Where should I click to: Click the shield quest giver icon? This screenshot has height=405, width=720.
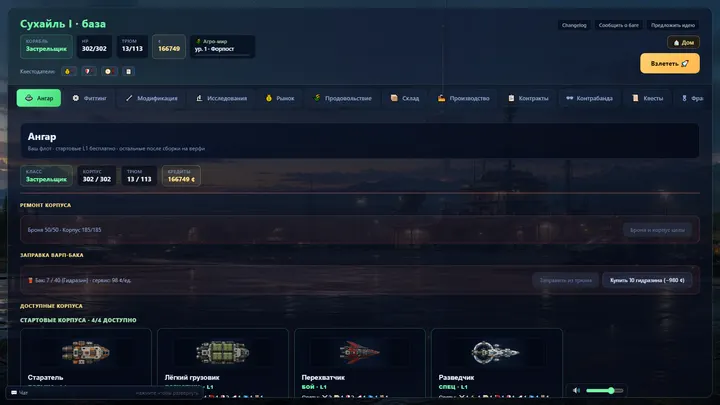point(88,72)
